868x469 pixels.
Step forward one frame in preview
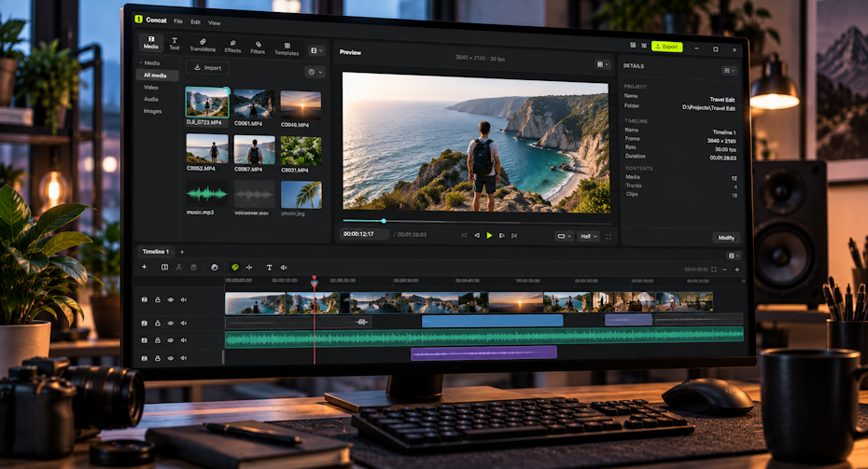point(501,236)
